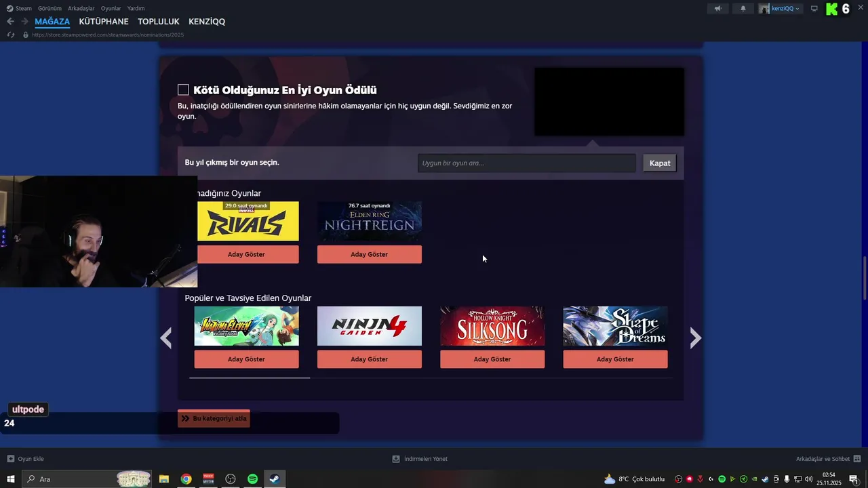Nominate Marvel Rivals with Aday Göster
The width and height of the screenshot is (868, 488).
tap(248, 254)
